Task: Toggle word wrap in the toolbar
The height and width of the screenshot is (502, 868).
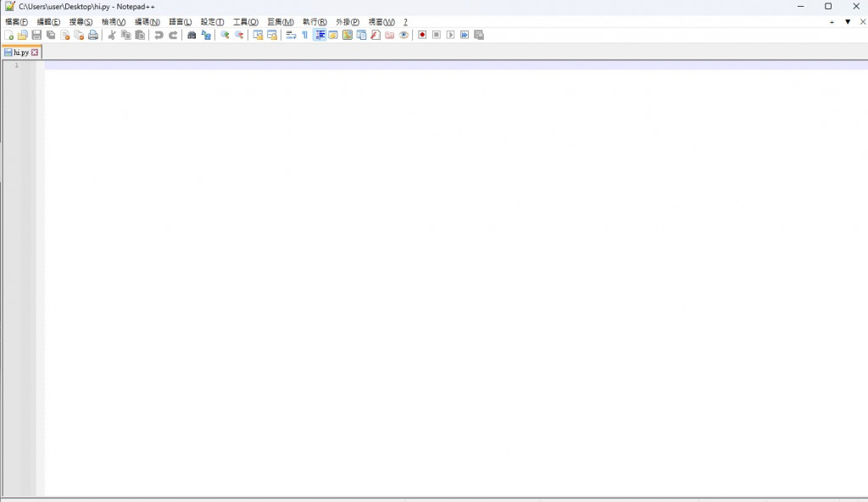Action: (x=291, y=35)
